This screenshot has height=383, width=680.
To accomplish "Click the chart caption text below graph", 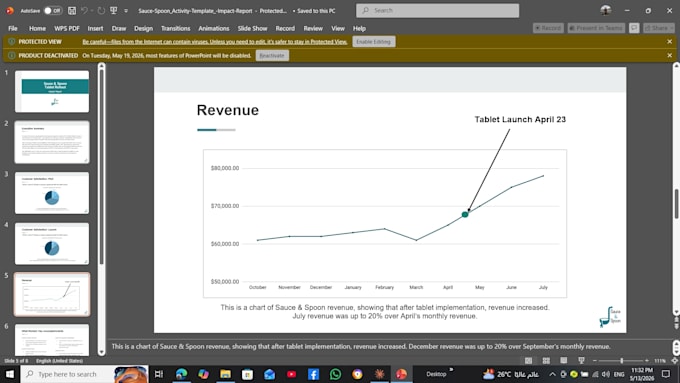I will 385,311.
